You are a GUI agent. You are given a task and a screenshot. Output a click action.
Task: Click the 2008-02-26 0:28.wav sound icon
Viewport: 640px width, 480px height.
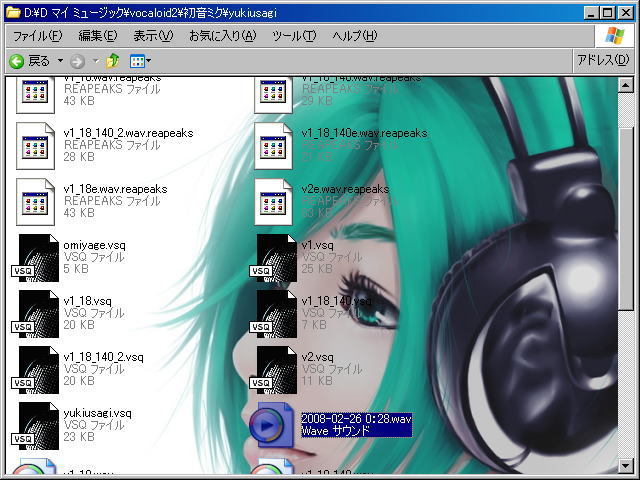pyautogui.click(x=271, y=425)
